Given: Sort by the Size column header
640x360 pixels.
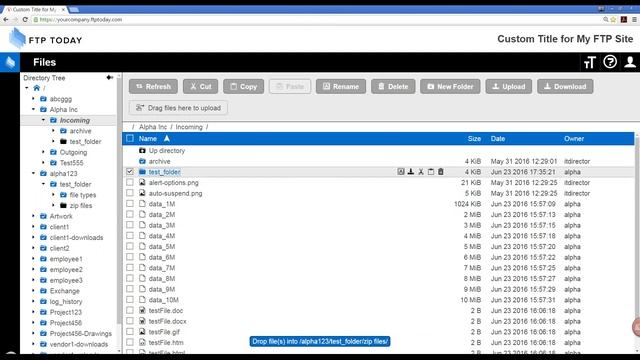Looking at the screenshot, I should (474, 139).
